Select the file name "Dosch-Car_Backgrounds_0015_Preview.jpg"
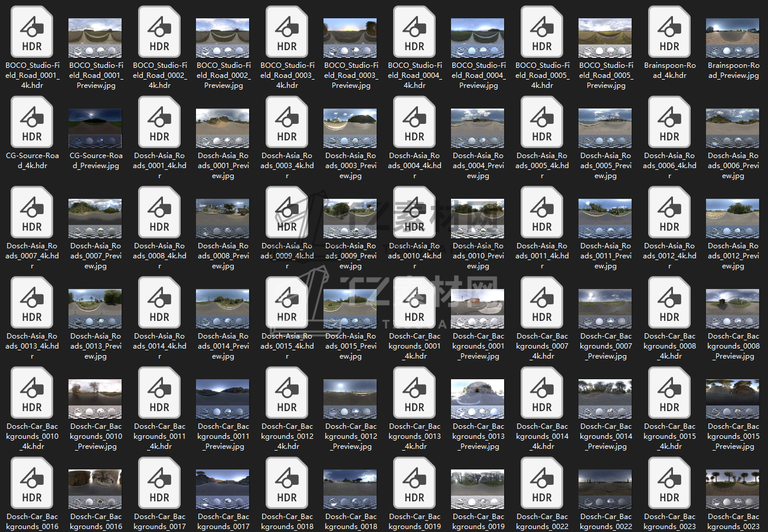 (x=733, y=436)
